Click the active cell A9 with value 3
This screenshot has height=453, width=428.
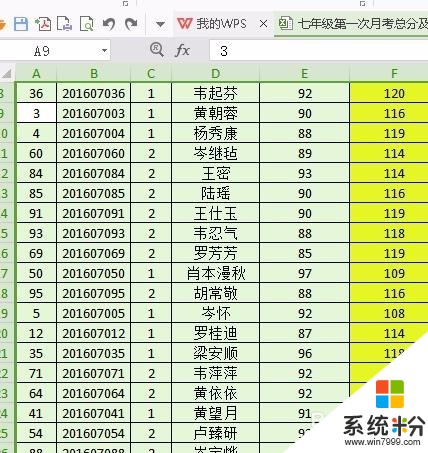click(36, 113)
